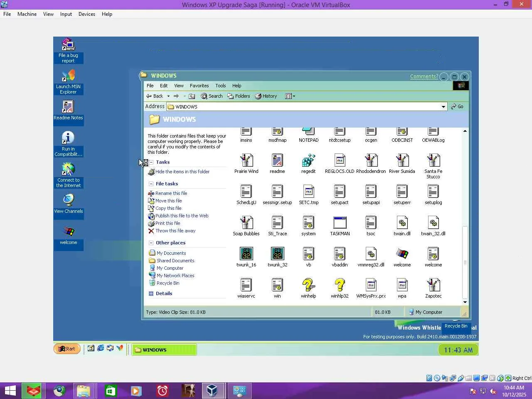Collapse the Other places section
The height and width of the screenshot is (399, 532).
151,243
